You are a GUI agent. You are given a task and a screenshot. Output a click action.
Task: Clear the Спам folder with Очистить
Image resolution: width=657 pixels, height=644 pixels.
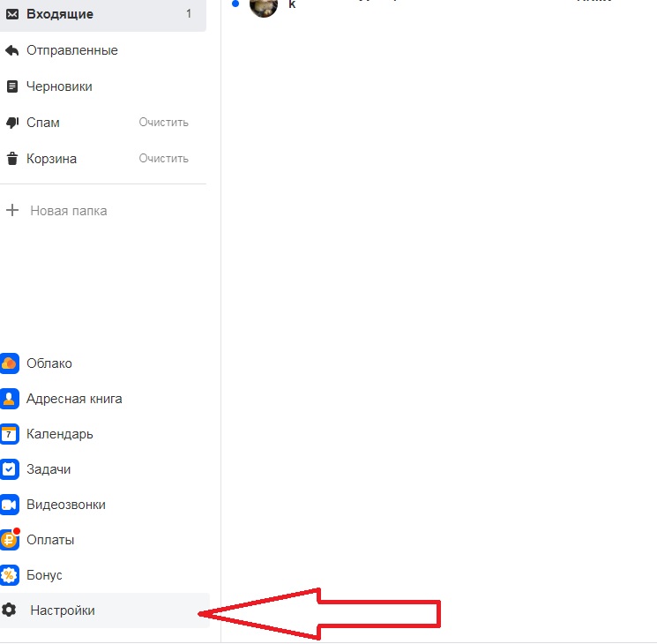(163, 123)
